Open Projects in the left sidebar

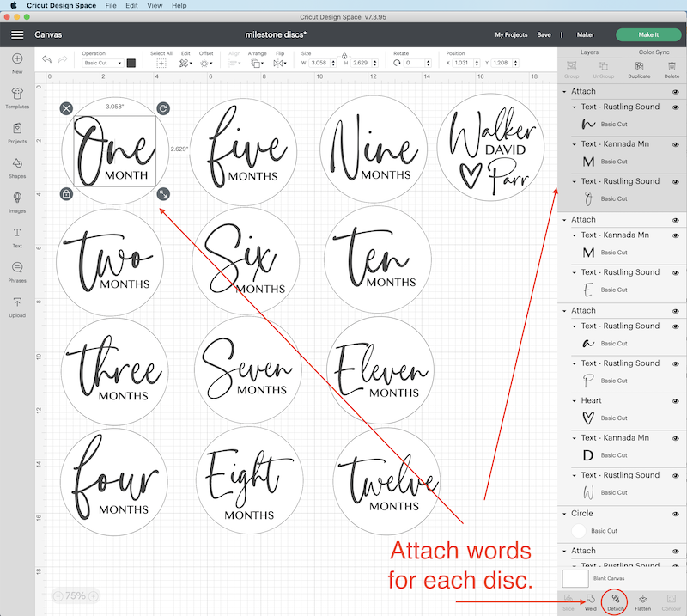click(17, 133)
